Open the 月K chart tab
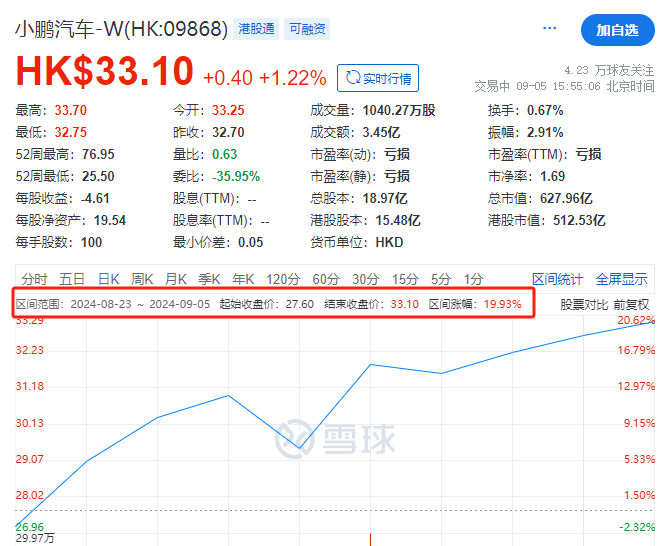This screenshot has width=664, height=546. 175,279
